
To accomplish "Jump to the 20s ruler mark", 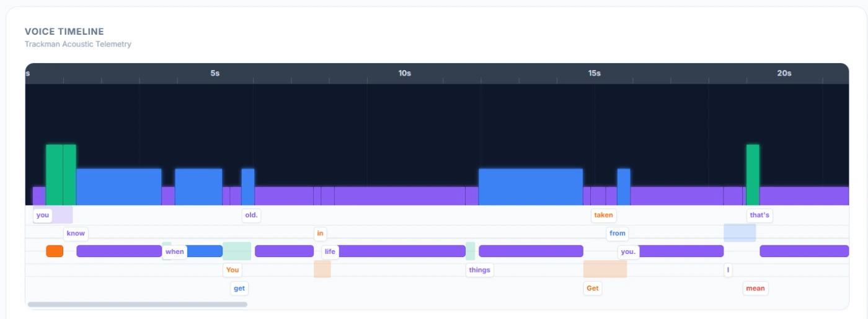I will click(784, 73).
